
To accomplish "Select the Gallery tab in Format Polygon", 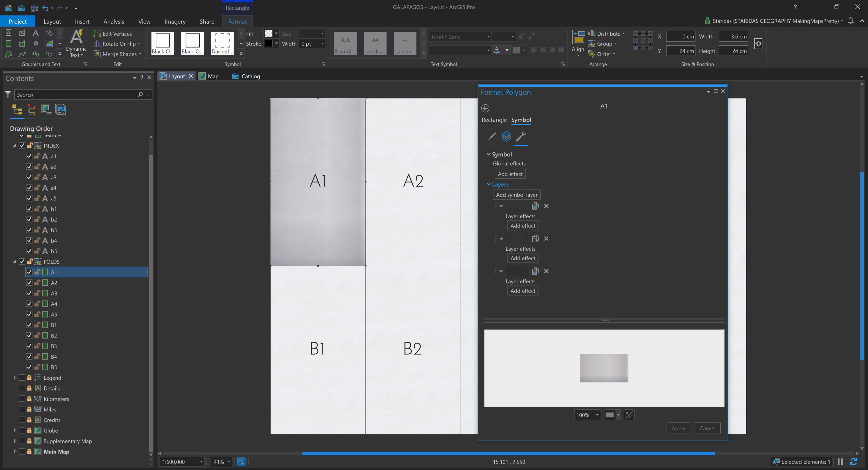I will click(492, 137).
